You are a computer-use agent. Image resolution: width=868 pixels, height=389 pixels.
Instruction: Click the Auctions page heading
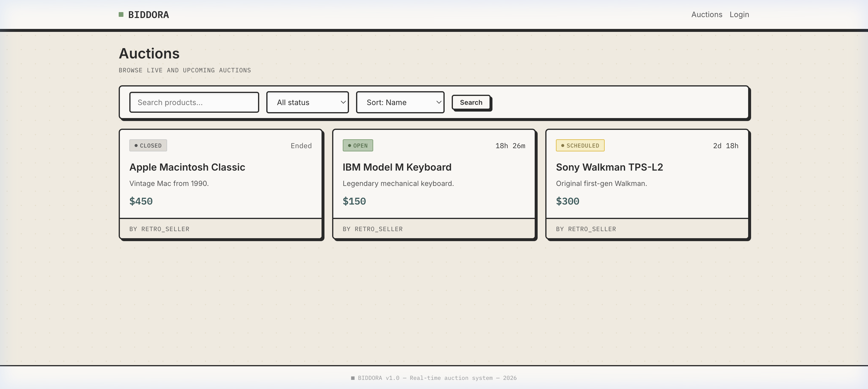pos(149,53)
